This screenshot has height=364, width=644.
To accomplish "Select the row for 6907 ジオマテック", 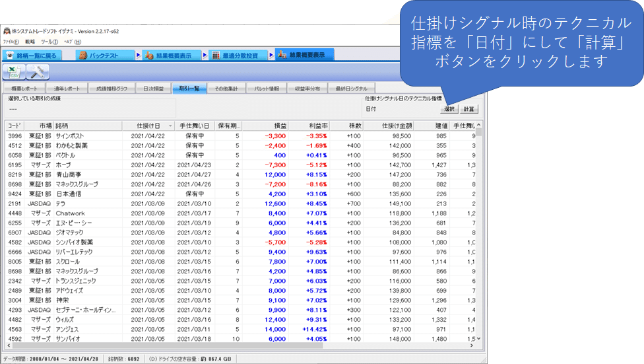I will pos(240,233).
